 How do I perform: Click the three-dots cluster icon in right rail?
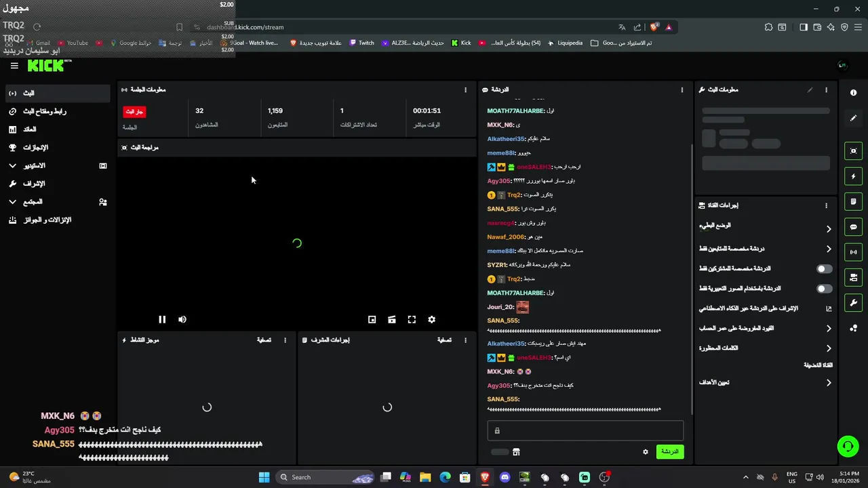point(854,328)
